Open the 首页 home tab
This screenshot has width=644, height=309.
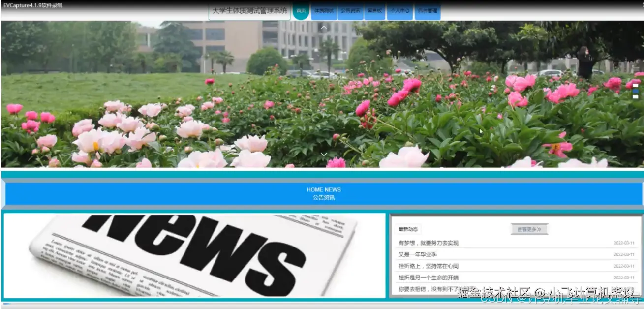coord(301,10)
